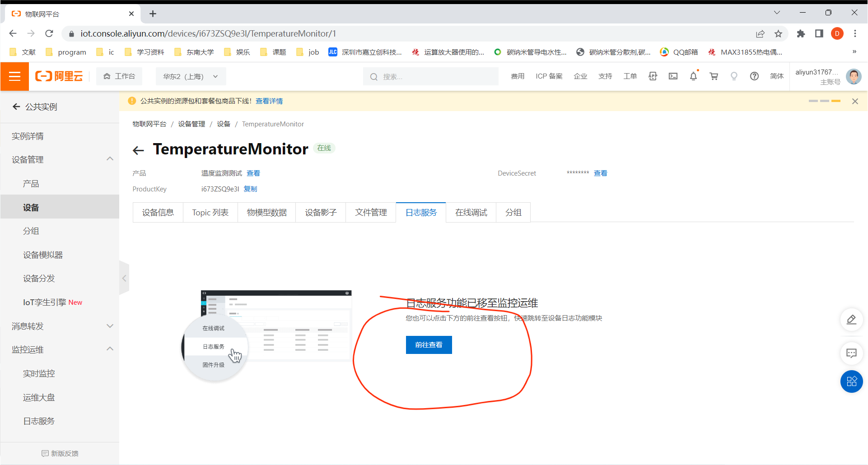The width and height of the screenshot is (868, 465).
Task: Open the Aliyun hamburger menu
Action: (x=14, y=76)
